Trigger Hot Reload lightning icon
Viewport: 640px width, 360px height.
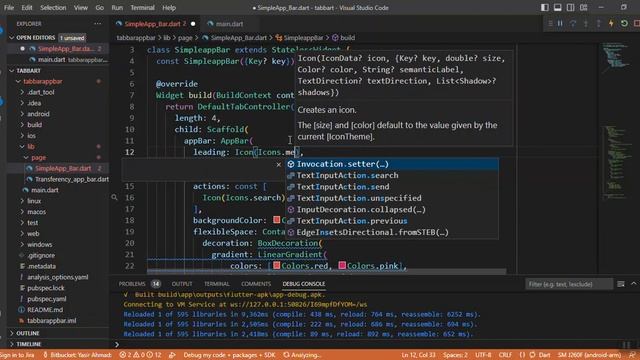[611, 24]
